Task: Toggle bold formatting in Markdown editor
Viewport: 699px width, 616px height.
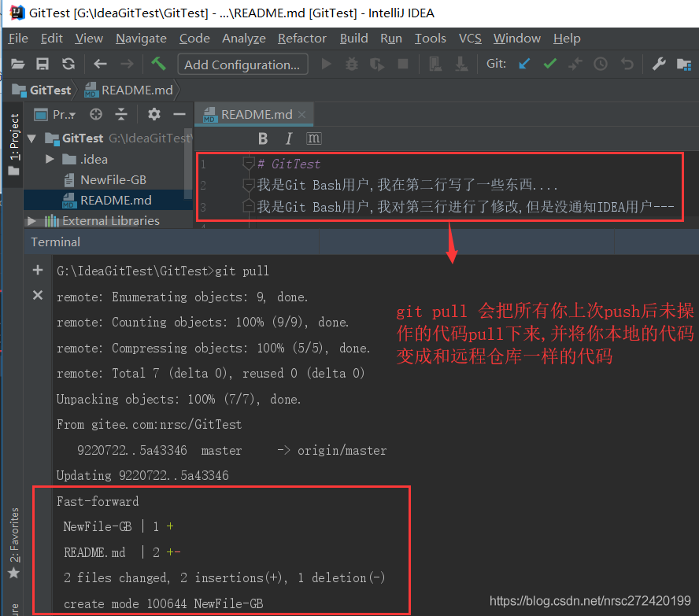Action: [x=263, y=138]
